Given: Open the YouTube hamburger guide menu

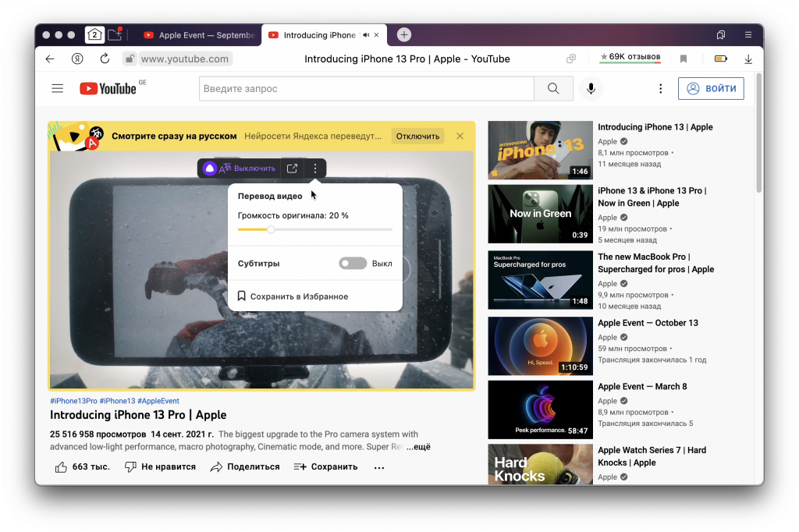Looking at the screenshot, I should (57, 89).
